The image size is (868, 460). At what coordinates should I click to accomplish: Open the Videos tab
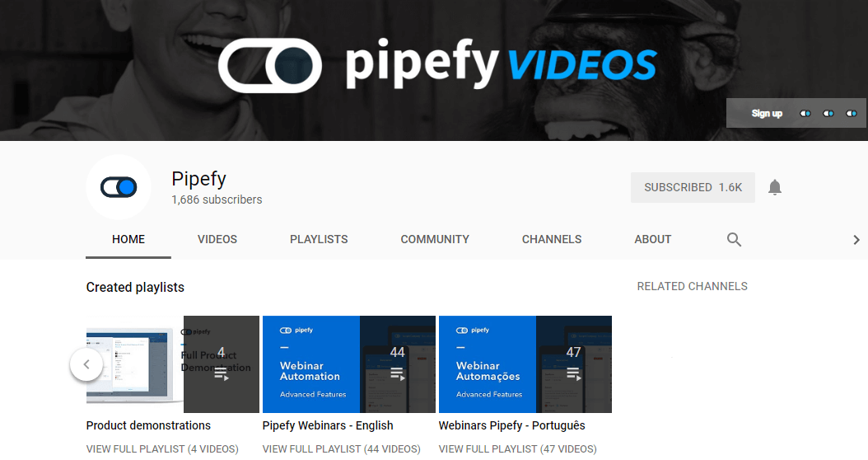217,239
